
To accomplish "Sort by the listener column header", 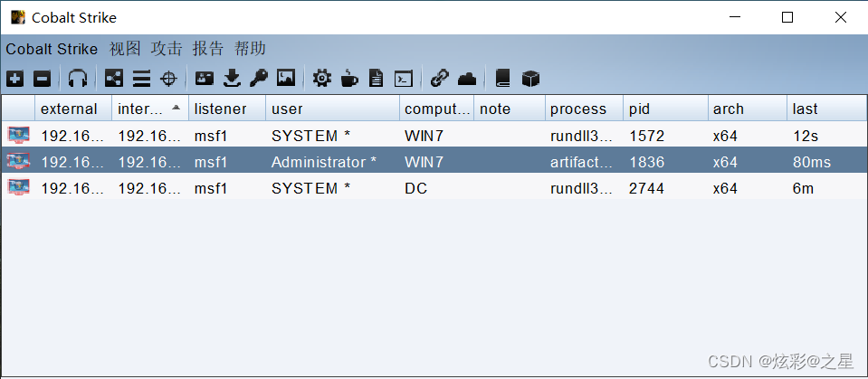I will click(x=227, y=109).
